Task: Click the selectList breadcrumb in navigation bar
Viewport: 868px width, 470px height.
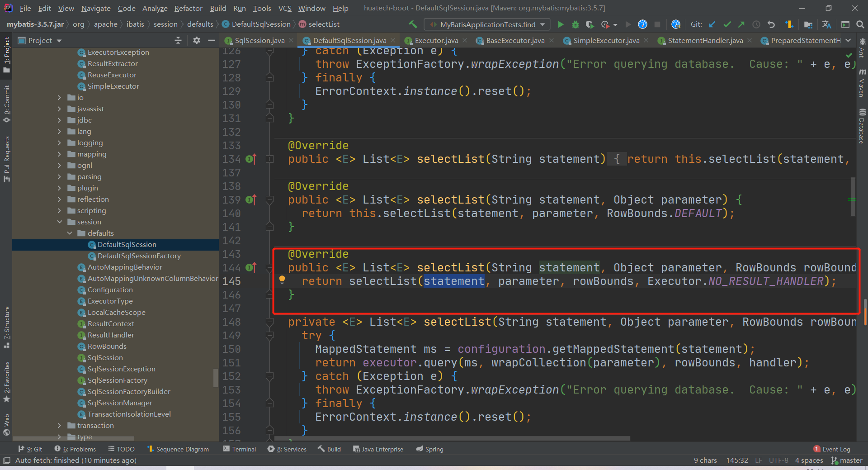Action: pyautogui.click(x=319, y=24)
